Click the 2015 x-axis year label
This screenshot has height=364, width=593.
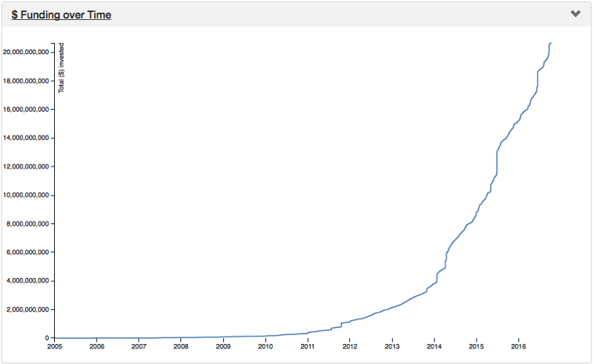pos(476,346)
